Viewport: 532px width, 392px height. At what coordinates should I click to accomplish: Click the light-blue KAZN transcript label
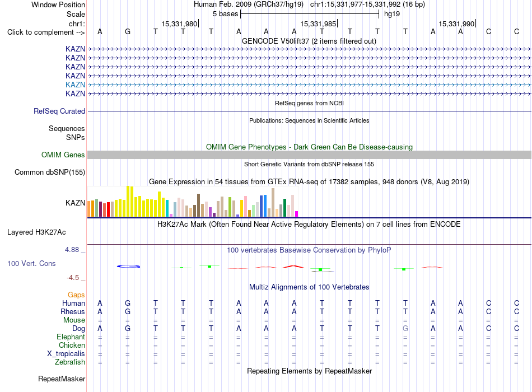pyautogui.click(x=75, y=85)
